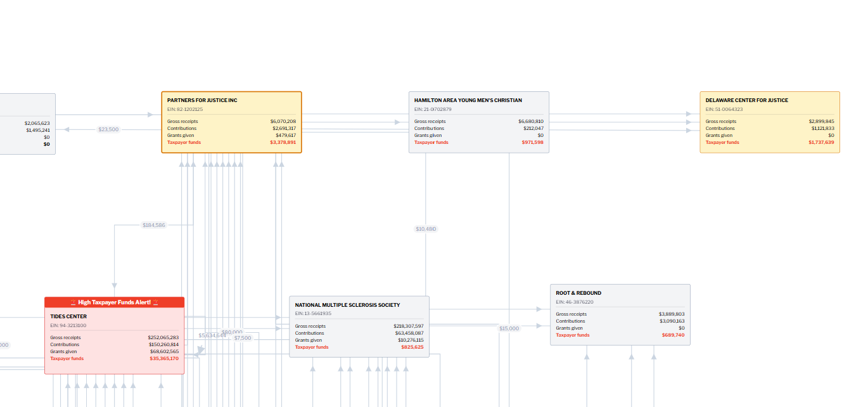Click Taxpayer funds label in Tides Center card

(67, 358)
